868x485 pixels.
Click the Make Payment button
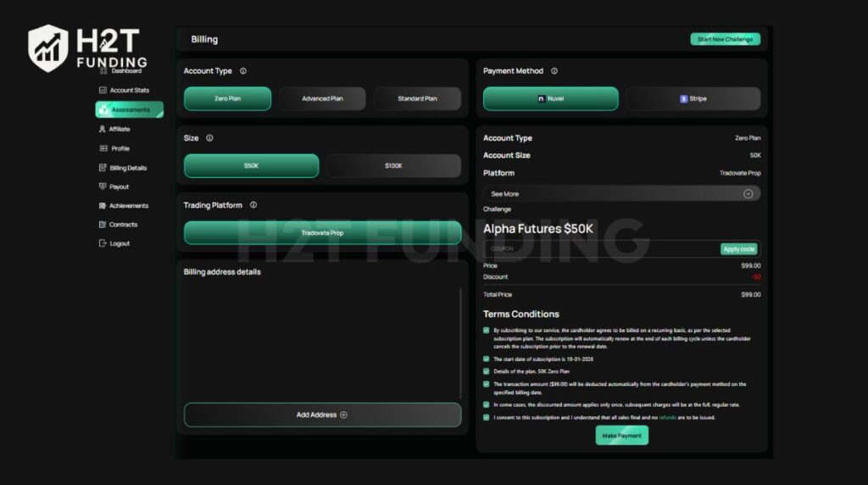tap(621, 436)
